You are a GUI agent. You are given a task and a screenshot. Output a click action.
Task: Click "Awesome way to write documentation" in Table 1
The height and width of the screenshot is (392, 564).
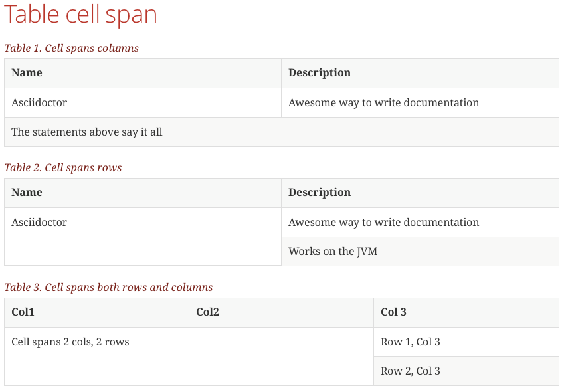pyautogui.click(x=383, y=103)
